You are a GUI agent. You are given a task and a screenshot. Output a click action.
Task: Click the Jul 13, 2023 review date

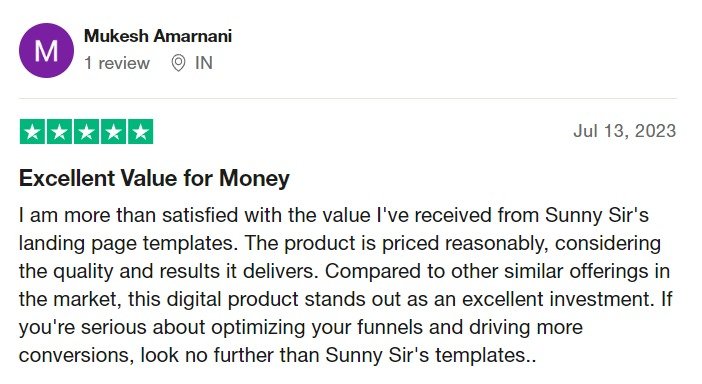coord(625,131)
